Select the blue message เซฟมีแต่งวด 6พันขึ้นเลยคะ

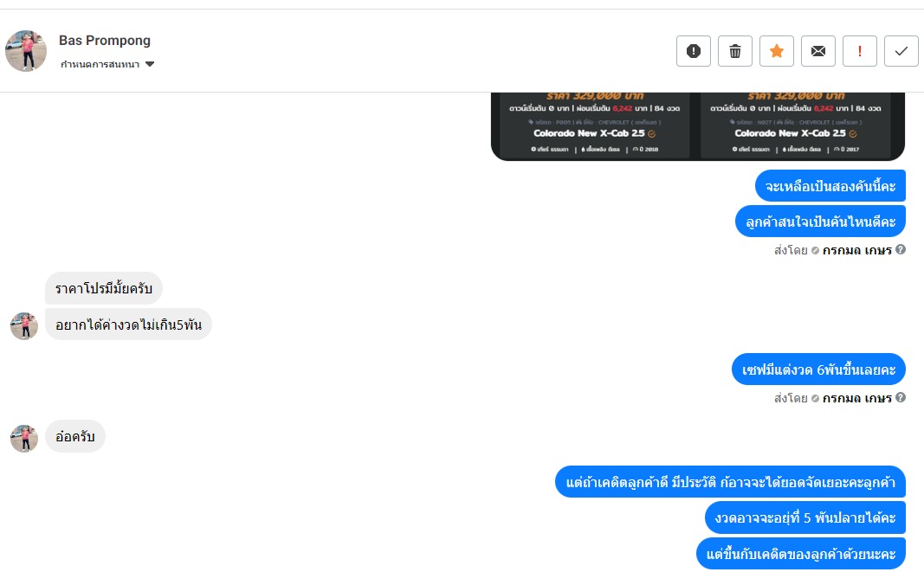(x=818, y=370)
